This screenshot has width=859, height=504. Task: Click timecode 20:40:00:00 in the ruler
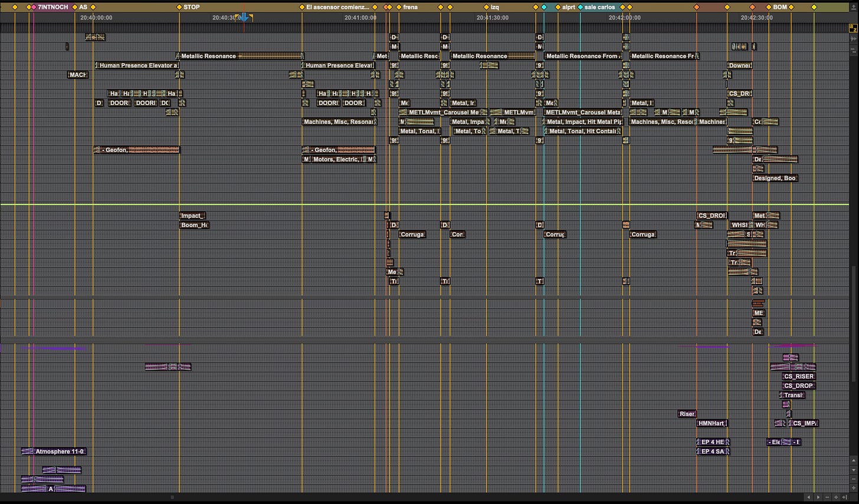(x=96, y=18)
